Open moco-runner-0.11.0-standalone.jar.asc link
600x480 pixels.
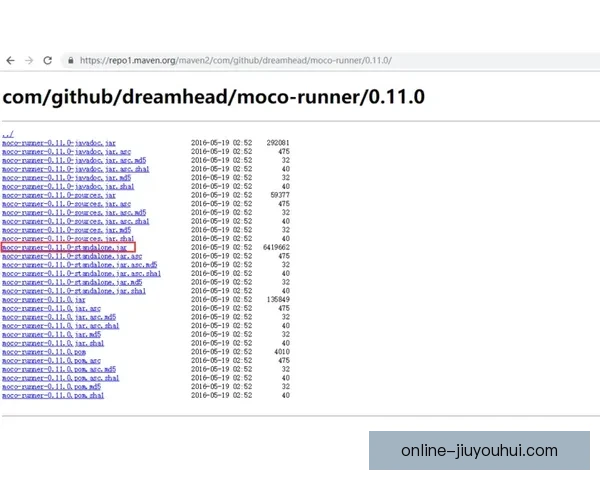[72, 256]
